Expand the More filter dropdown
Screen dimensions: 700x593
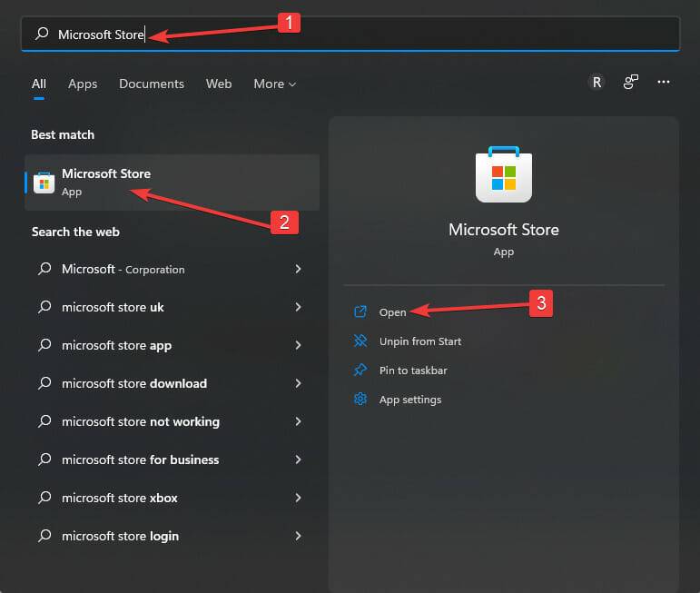click(x=274, y=84)
